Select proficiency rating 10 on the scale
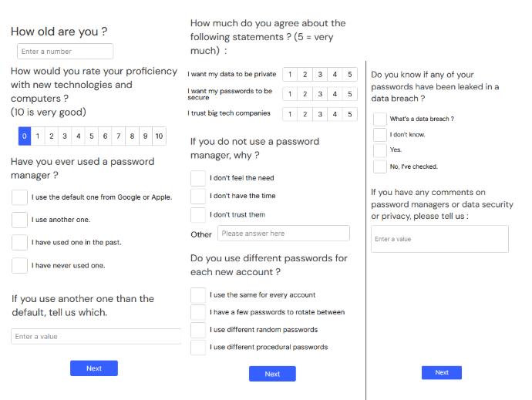The image size is (532, 400). (159, 136)
